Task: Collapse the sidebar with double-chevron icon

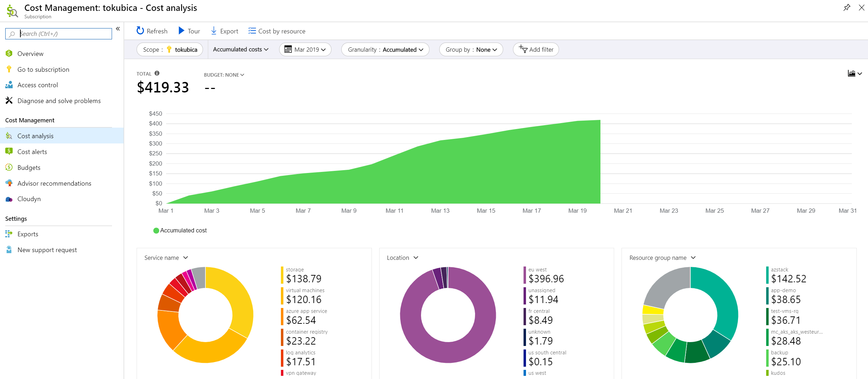Action: click(x=118, y=29)
